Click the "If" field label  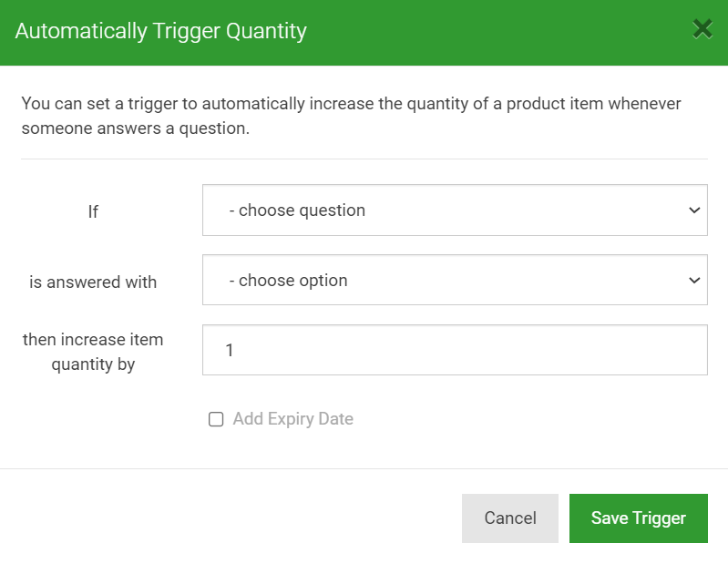coord(93,211)
